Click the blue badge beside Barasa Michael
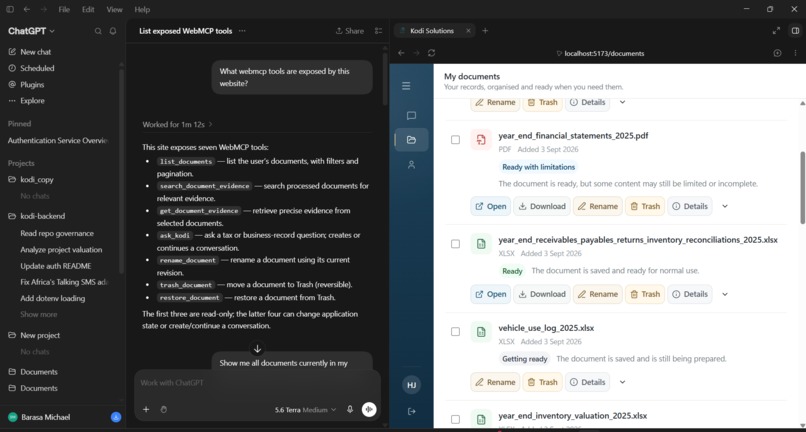 (x=116, y=417)
